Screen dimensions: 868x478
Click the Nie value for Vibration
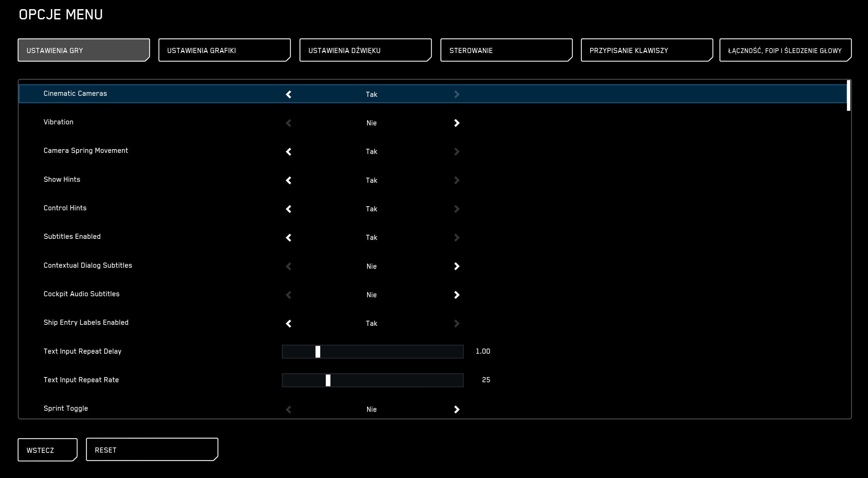click(x=372, y=123)
